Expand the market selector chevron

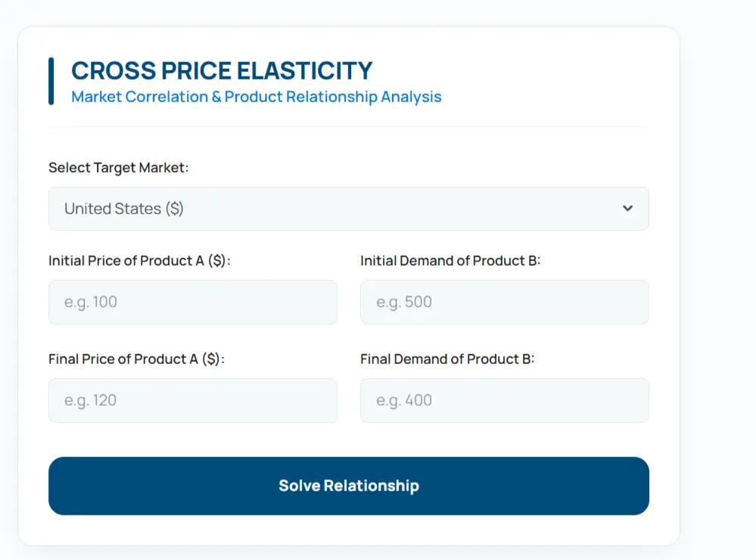[627, 208]
